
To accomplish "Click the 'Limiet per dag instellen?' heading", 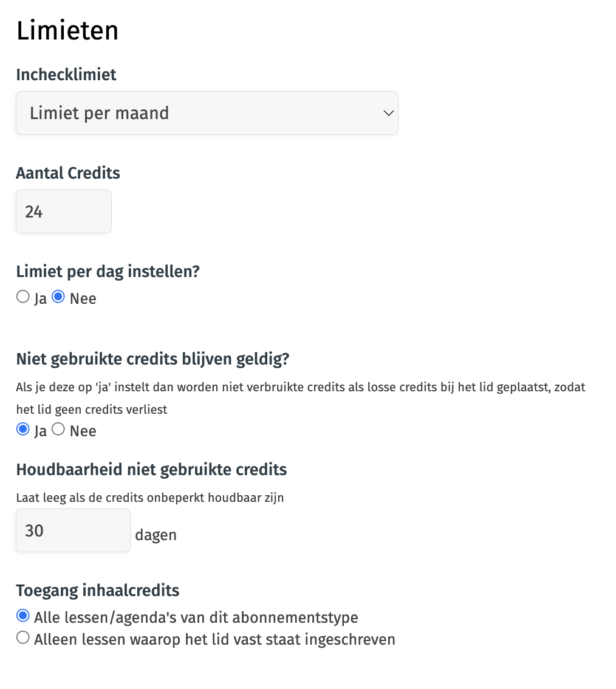I will pyautogui.click(x=108, y=272).
